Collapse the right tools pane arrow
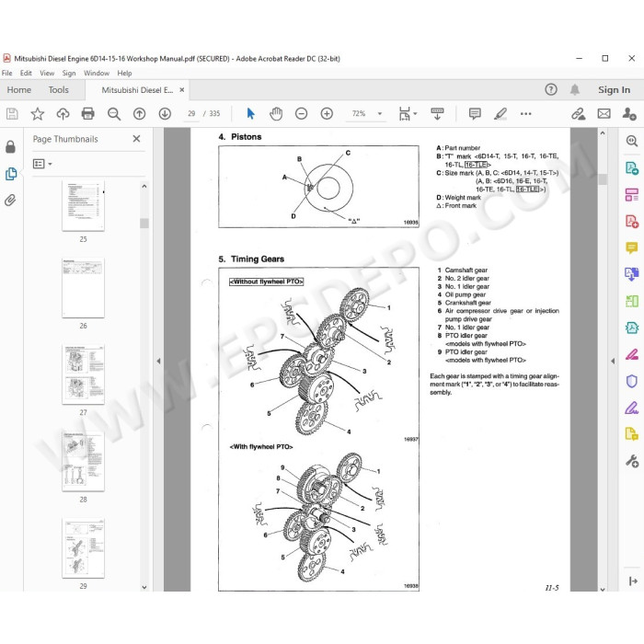Screen dimensions: 644x644 633,581
